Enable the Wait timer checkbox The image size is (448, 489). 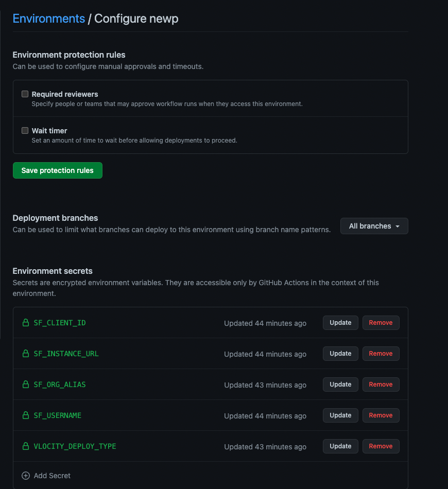click(25, 130)
